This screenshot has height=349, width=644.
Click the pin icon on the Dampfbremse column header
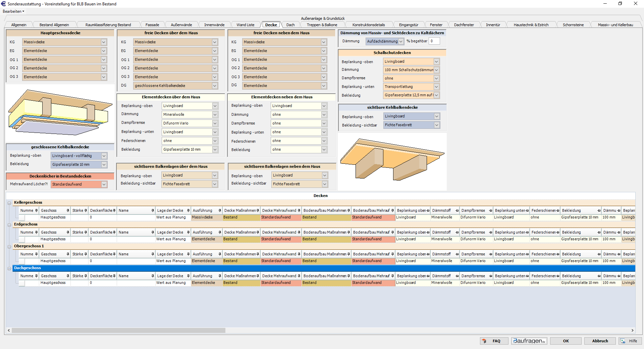coord(490,210)
